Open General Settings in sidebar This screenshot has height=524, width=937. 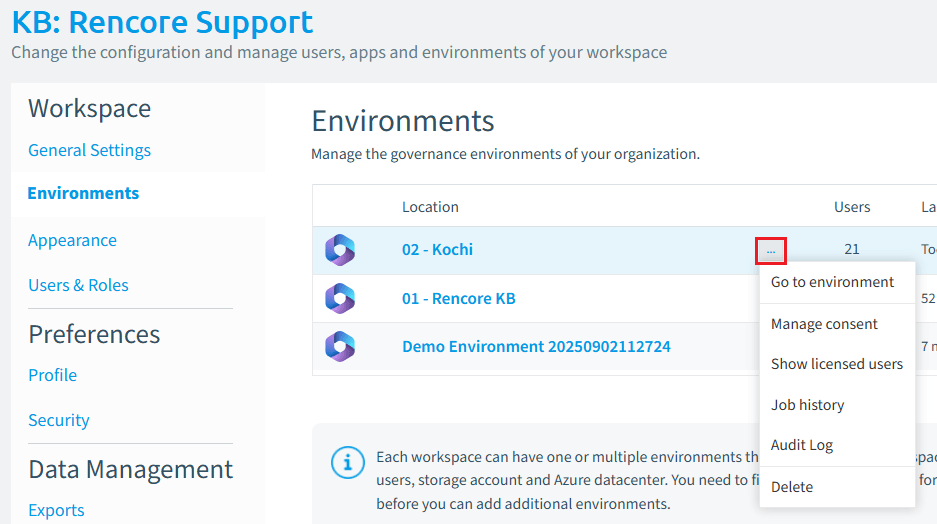tap(90, 150)
